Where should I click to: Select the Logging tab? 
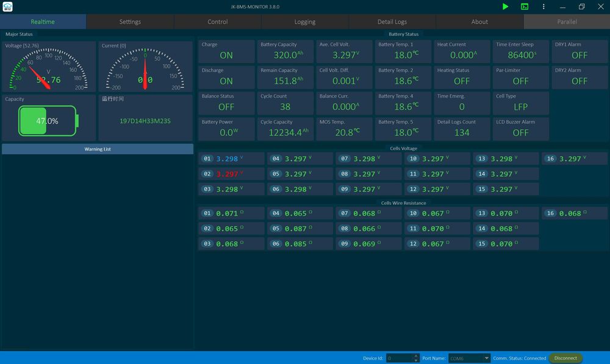click(304, 22)
